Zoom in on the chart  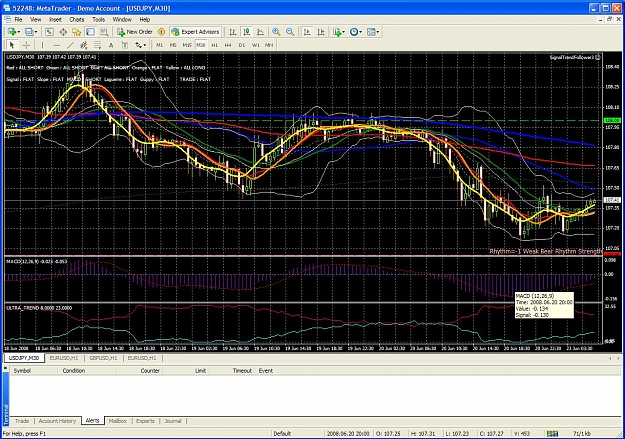[x=276, y=32]
